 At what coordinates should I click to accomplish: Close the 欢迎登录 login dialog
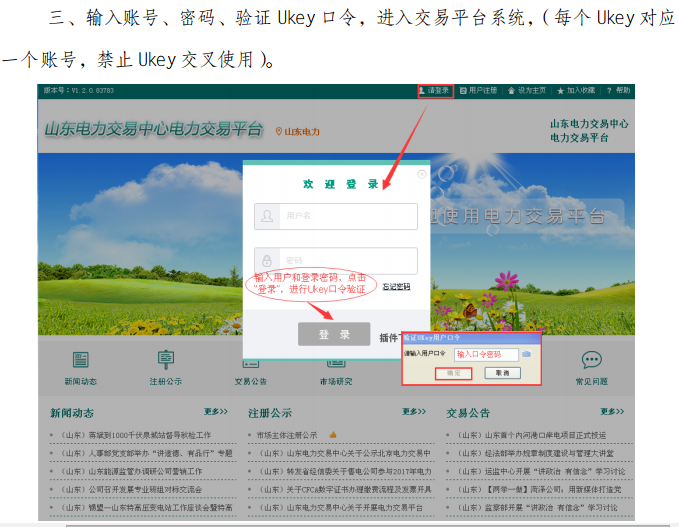click(x=421, y=174)
